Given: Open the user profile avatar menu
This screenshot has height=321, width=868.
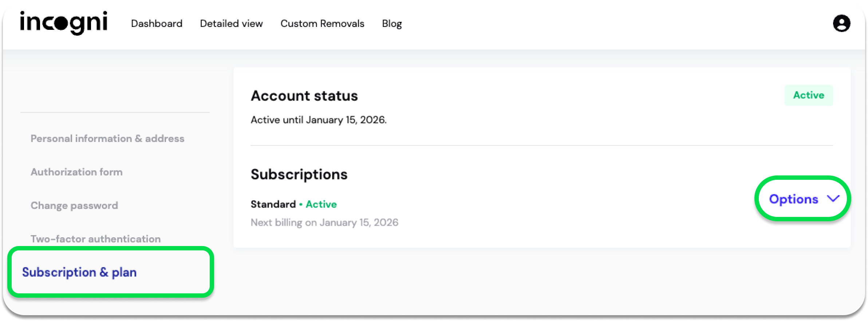Looking at the screenshot, I should 841,24.
